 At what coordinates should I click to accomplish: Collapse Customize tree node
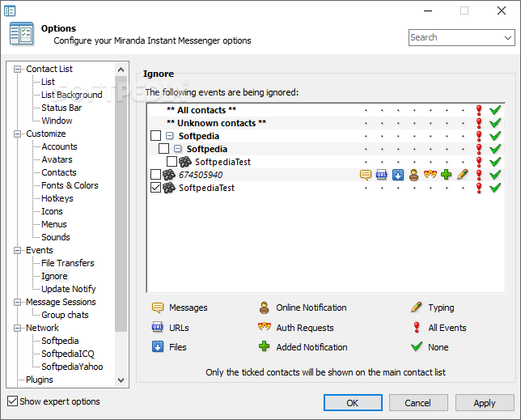(x=17, y=134)
